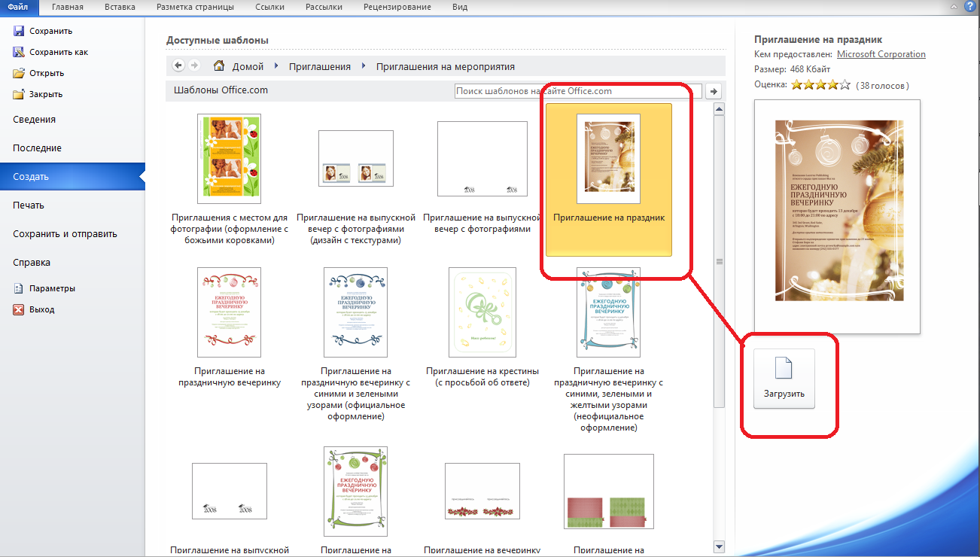Screen dimensions: 980x557
Task: Download template with Загрузить button
Action: click(x=784, y=378)
